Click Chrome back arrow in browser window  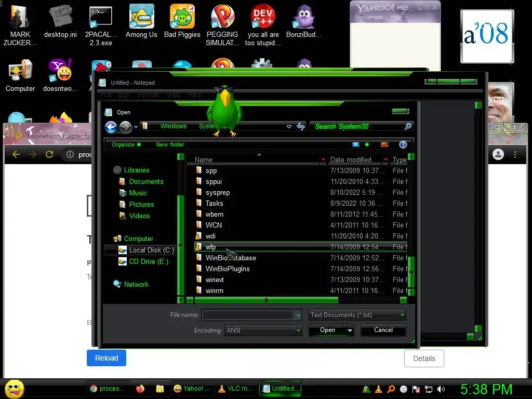point(16,154)
